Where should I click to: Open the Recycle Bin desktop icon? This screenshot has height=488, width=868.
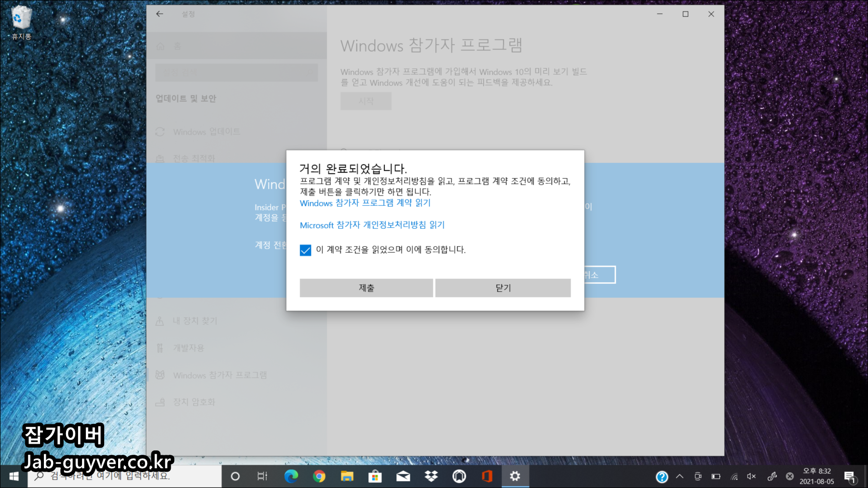pyautogui.click(x=21, y=23)
